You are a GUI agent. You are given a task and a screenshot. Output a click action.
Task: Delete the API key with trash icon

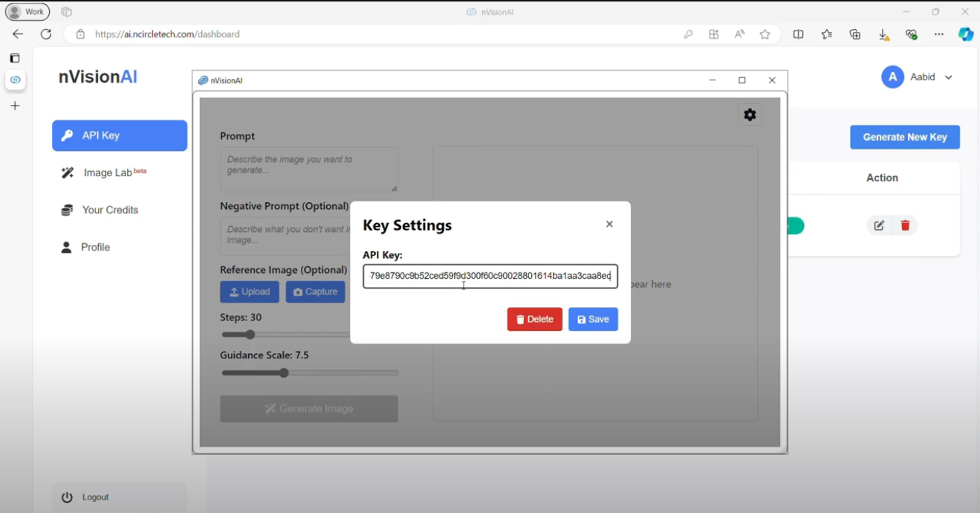pyautogui.click(x=905, y=225)
